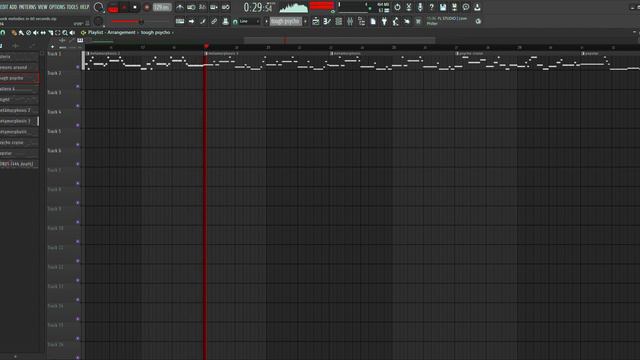The height and width of the screenshot is (360, 640).
Task: Open the Piano roll view icon
Action: click(327, 21)
